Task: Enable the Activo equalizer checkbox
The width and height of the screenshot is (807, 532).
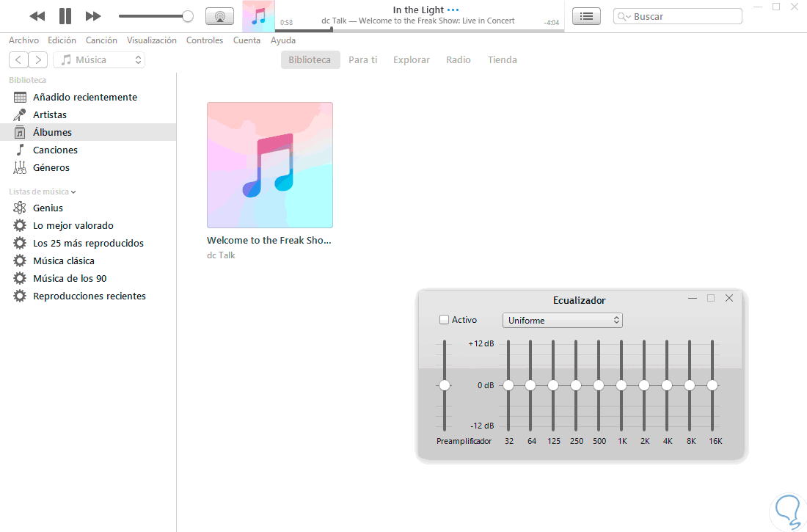Action: click(x=444, y=320)
